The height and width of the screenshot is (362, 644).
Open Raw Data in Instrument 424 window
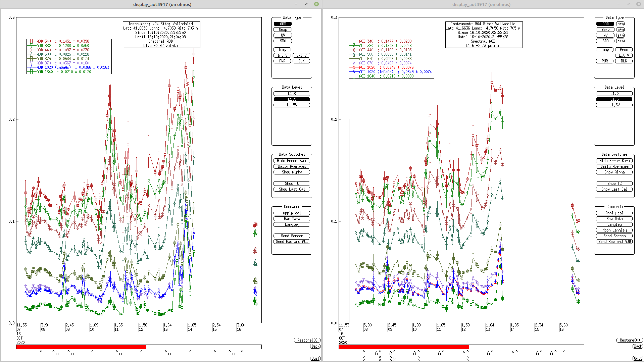[x=292, y=219]
